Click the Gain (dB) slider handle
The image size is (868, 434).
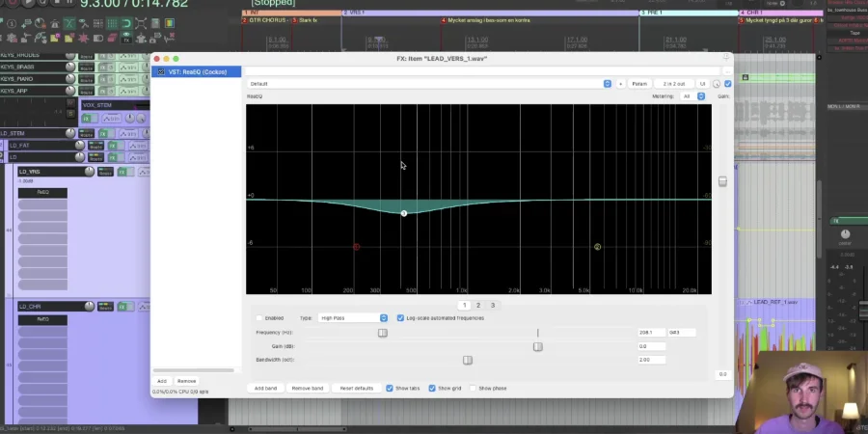[537, 346]
